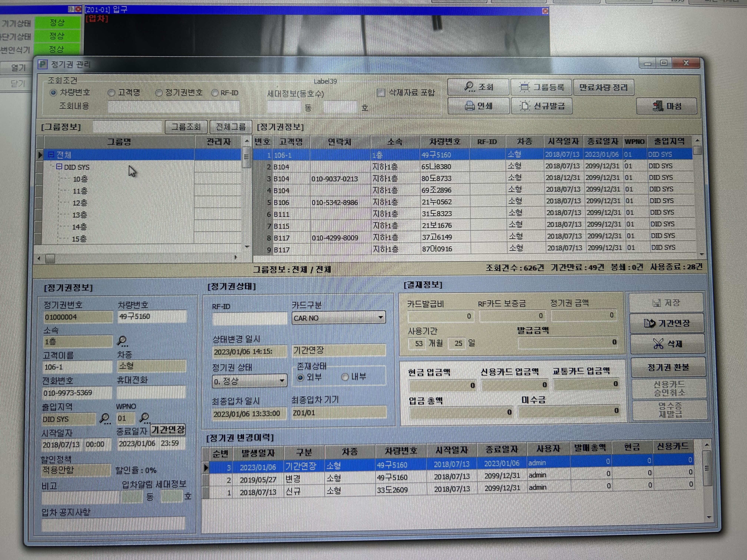Click the 기간연장 button with arrow icon
Image resolution: width=747 pixels, height=560 pixels.
point(667,323)
